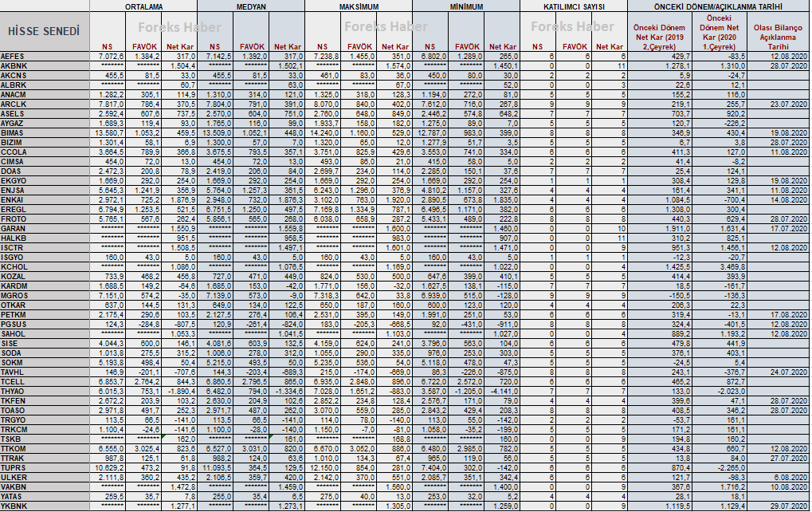Image resolution: width=812 pixels, height=512 pixels.
Task: Click the MGROS row label
Action: (x=45, y=296)
